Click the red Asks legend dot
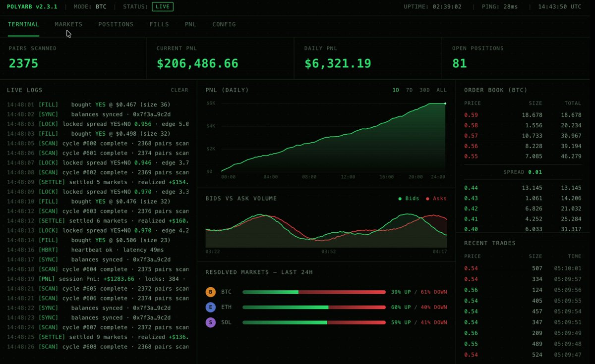The width and height of the screenshot is (595, 364). (427, 199)
